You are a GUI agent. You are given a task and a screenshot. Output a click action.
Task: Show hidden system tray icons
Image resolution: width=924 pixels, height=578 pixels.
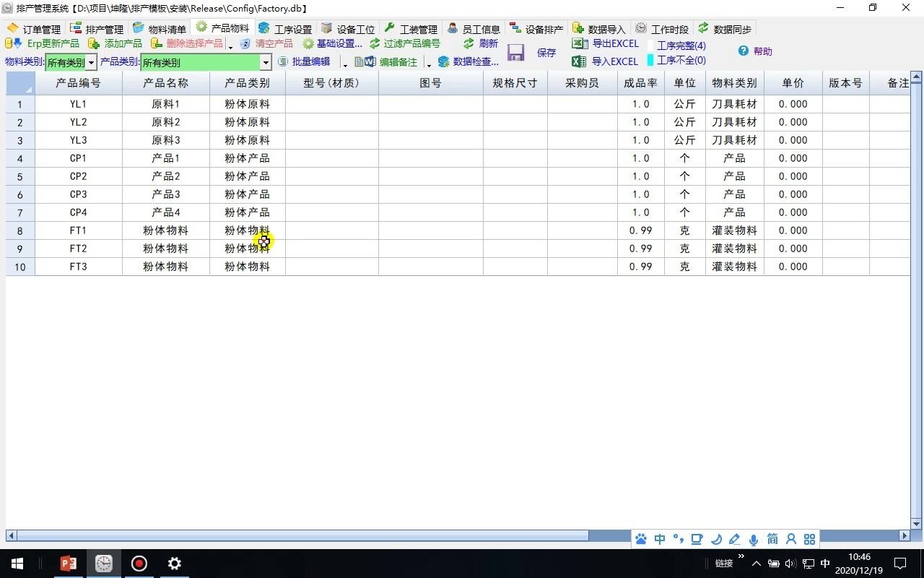coord(757,564)
